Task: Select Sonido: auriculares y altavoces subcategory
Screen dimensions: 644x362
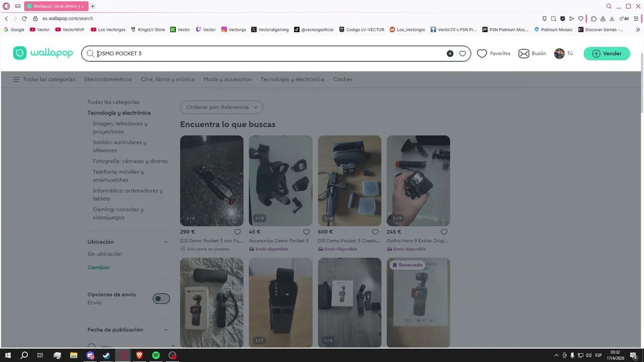Action: [120, 146]
